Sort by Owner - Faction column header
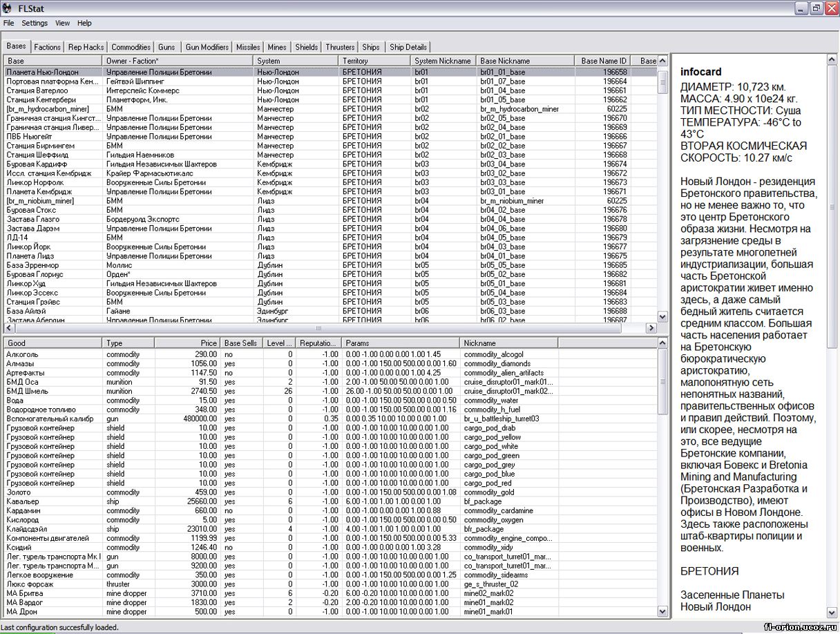 178,61
